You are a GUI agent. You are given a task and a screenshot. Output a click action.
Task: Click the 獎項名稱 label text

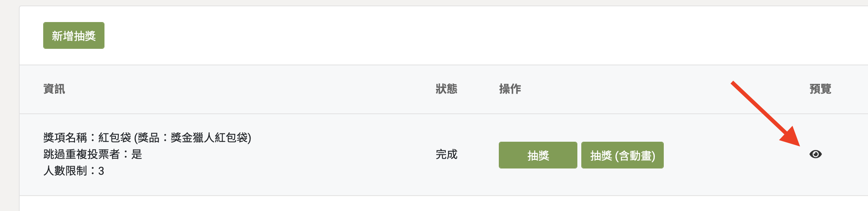pos(65,138)
